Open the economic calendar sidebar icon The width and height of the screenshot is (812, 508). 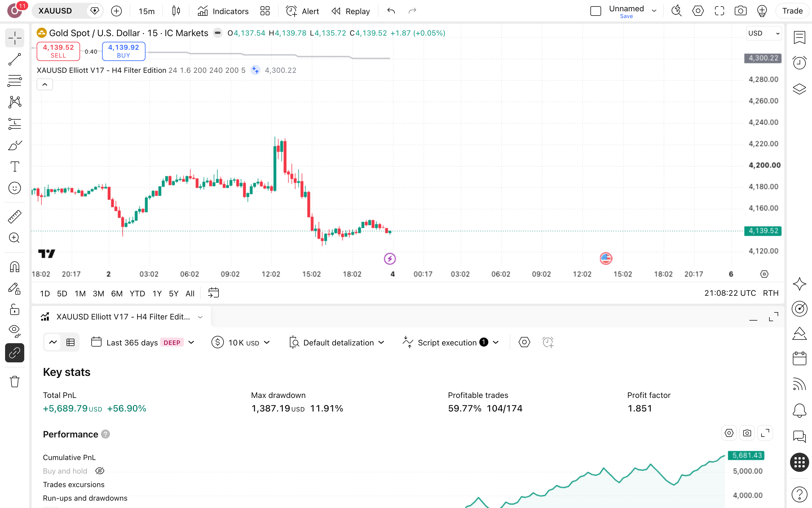coord(799,358)
